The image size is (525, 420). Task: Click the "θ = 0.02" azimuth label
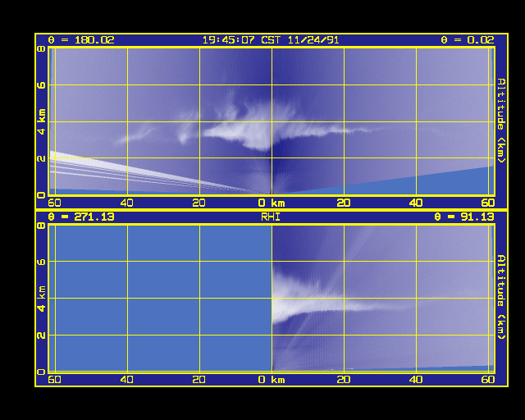(x=467, y=40)
